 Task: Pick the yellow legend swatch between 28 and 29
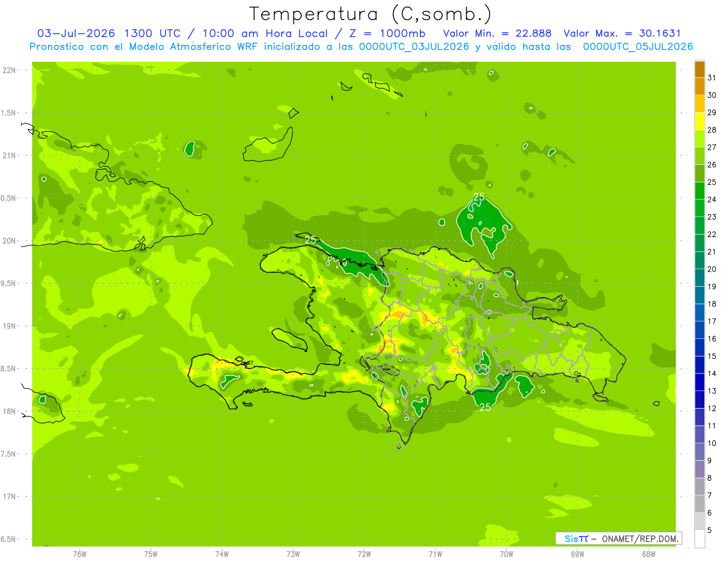click(699, 122)
